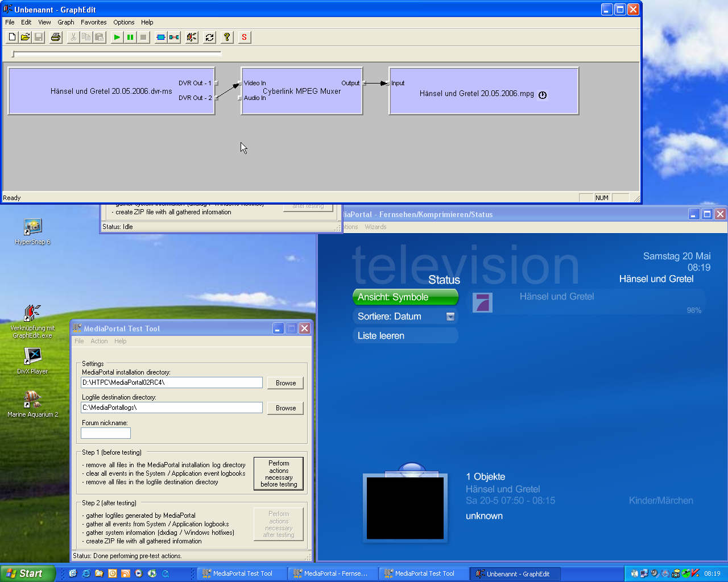Open the Marine Aquarium 2 desktop icon

pos(32,404)
